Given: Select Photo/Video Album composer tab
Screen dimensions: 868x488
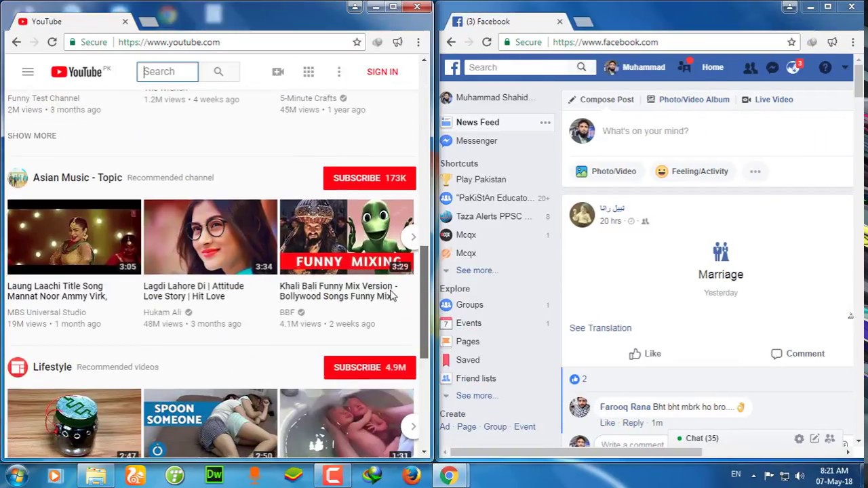Looking at the screenshot, I should click(688, 100).
